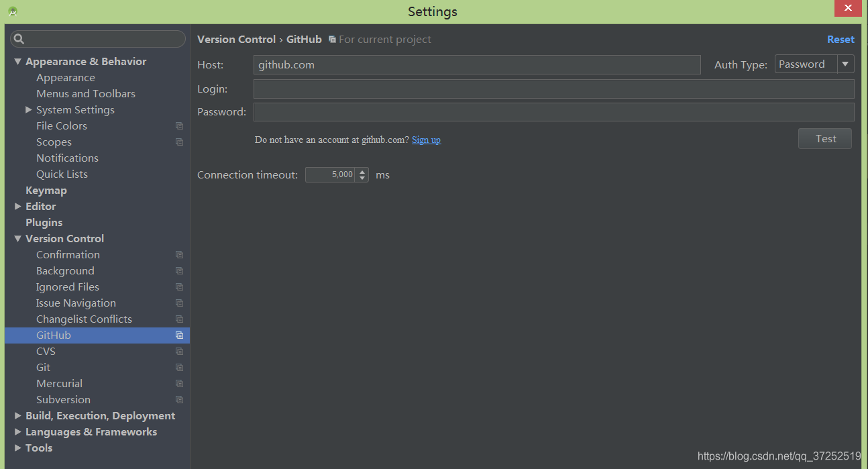Increase connection timeout with up arrow

pos(362,171)
